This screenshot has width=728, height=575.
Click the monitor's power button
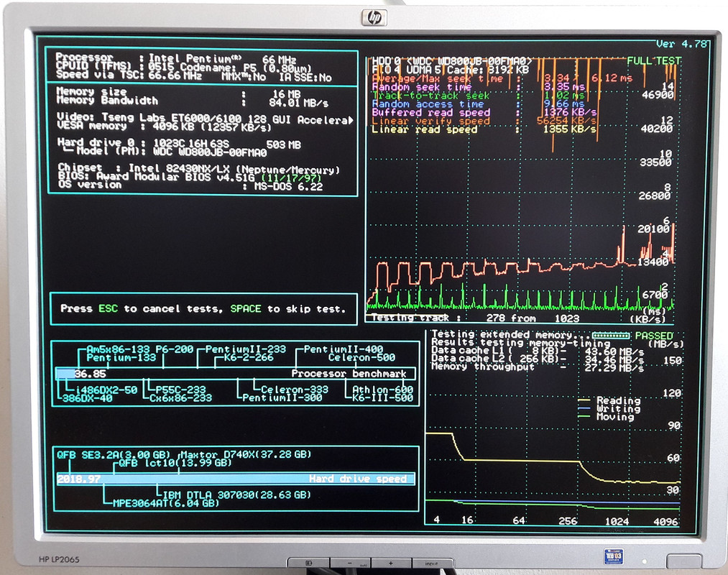coord(683,561)
